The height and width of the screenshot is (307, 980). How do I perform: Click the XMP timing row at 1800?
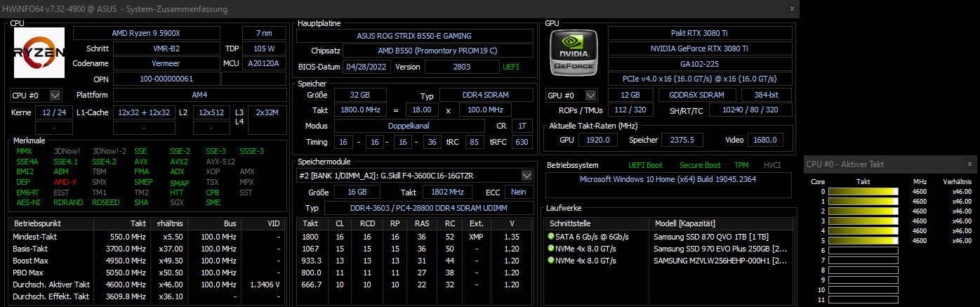pos(414,237)
